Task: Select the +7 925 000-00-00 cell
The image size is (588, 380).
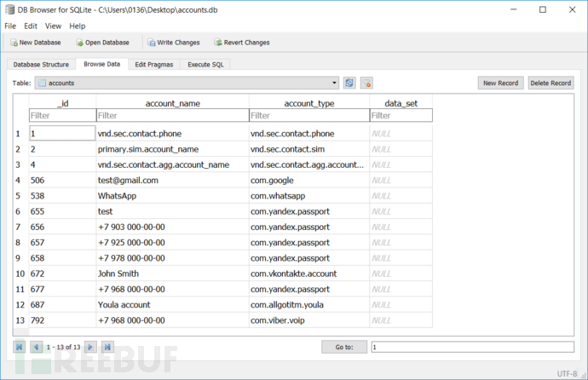Action: tap(173, 243)
